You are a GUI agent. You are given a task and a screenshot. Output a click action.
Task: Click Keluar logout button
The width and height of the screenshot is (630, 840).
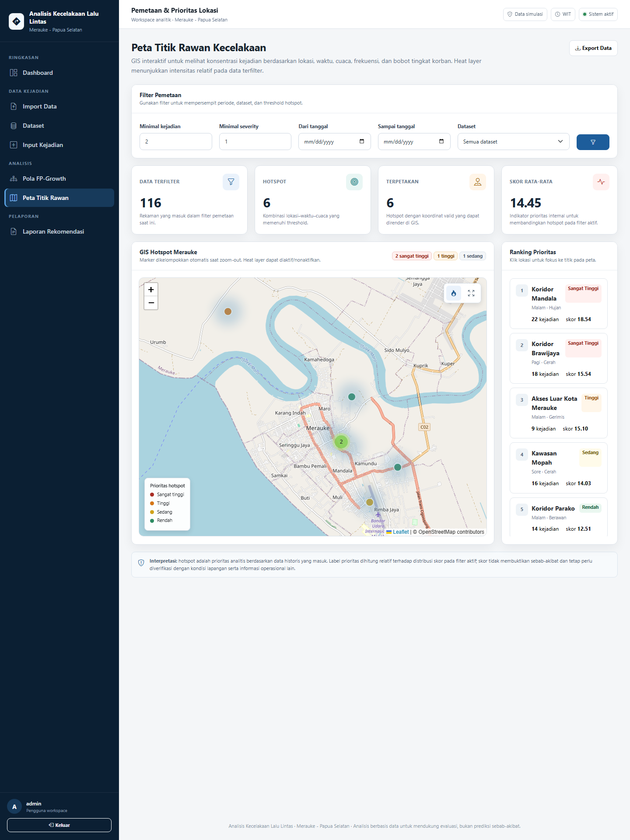pos(59,825)
